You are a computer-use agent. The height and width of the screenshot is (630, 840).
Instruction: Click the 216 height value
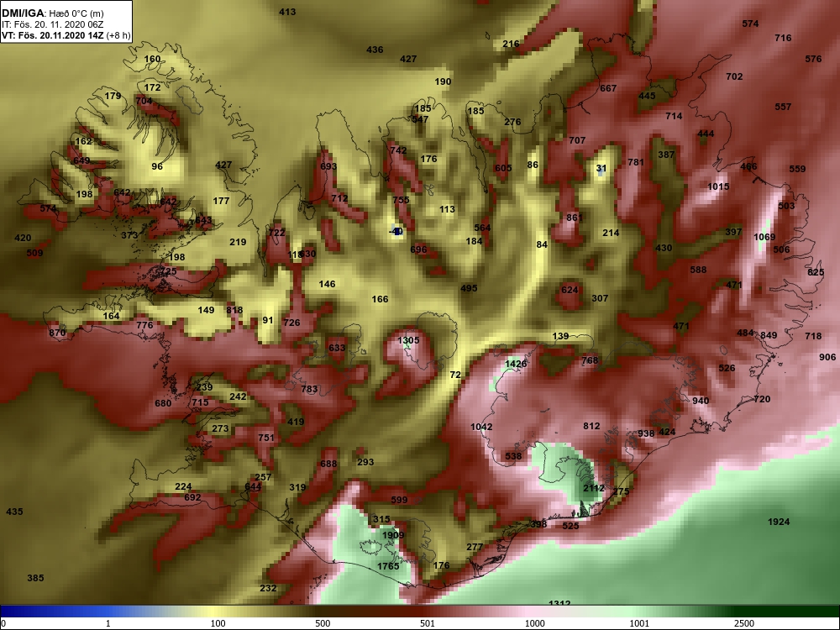tap(511, 44)
